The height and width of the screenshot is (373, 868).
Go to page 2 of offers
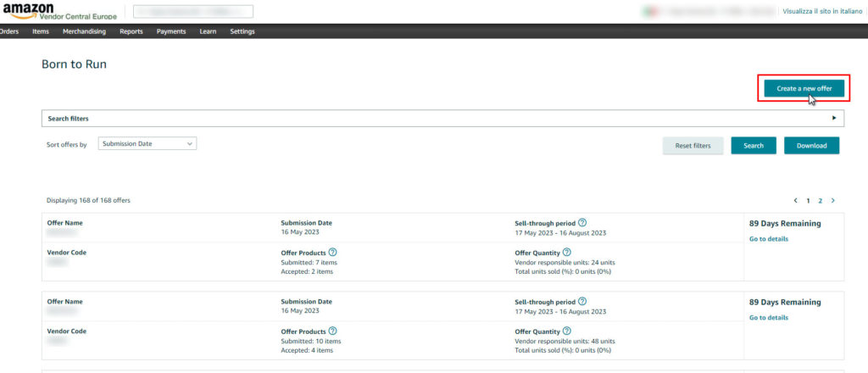(x=821, y=201)
